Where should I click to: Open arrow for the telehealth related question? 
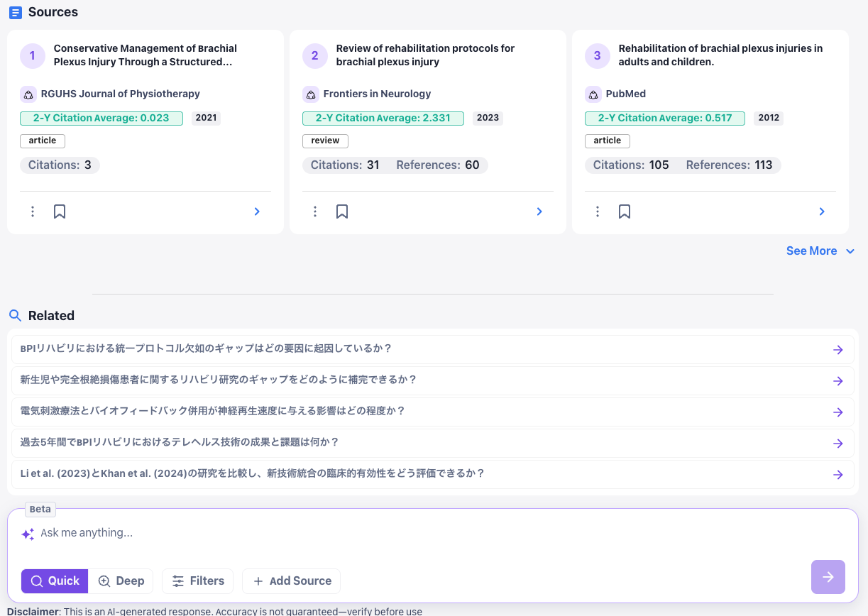coord(837,444)
